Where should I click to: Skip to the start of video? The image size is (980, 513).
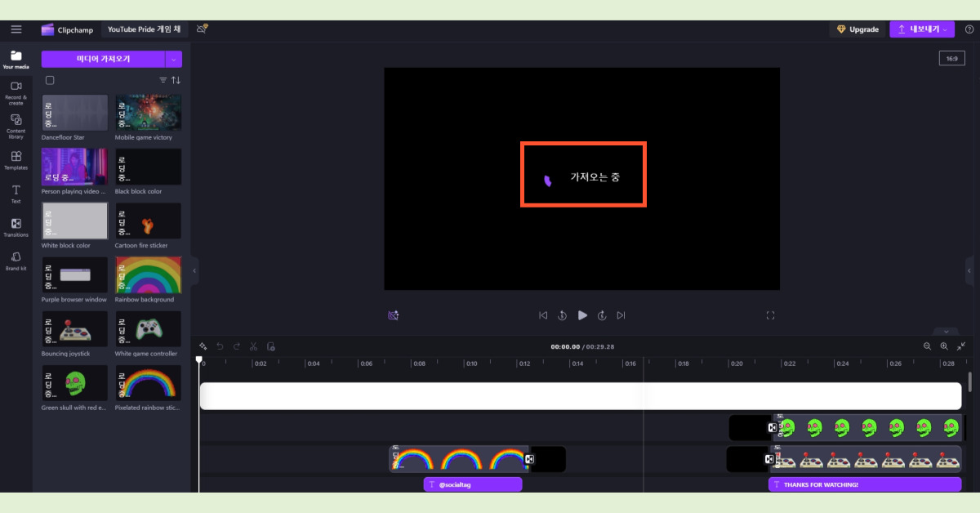(543, 315)
